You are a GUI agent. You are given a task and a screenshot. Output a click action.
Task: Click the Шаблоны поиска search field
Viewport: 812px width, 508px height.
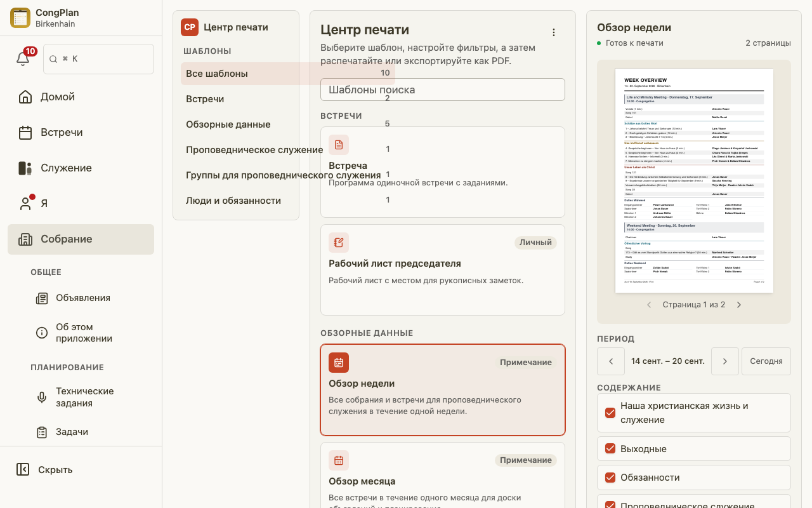point(443,90)
